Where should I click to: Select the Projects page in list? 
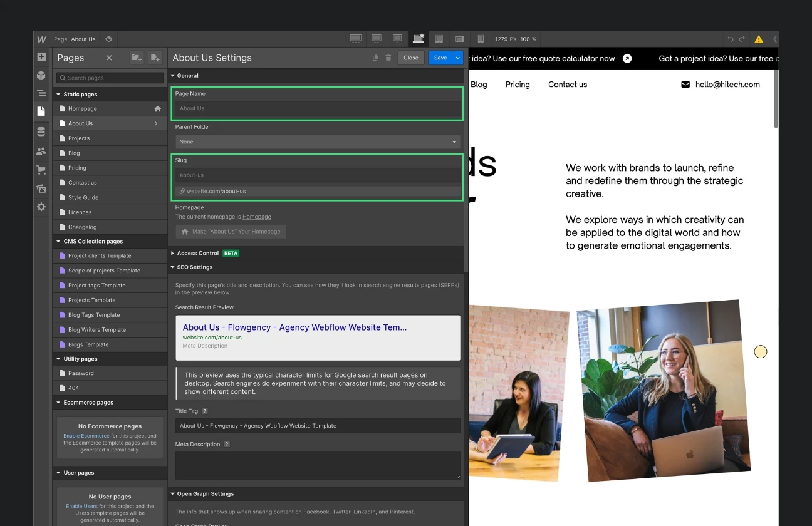[x=110, y=138]
